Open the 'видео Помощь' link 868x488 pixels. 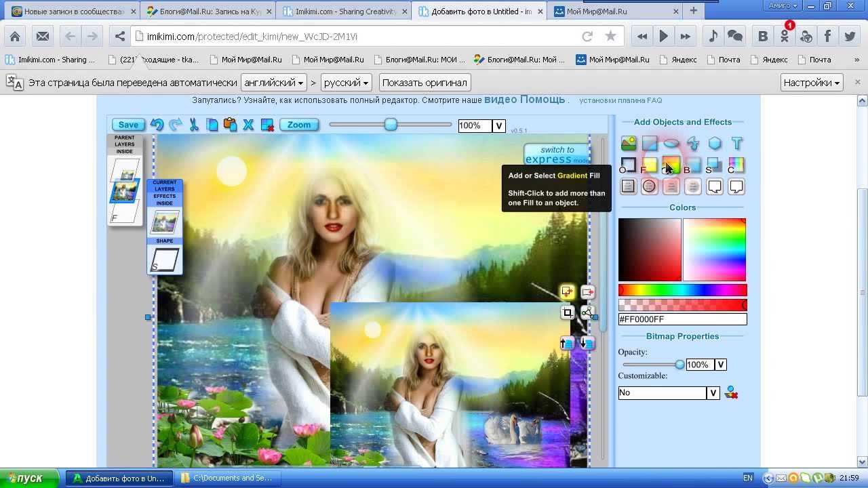pyautogui.click(x=524, y=100)
